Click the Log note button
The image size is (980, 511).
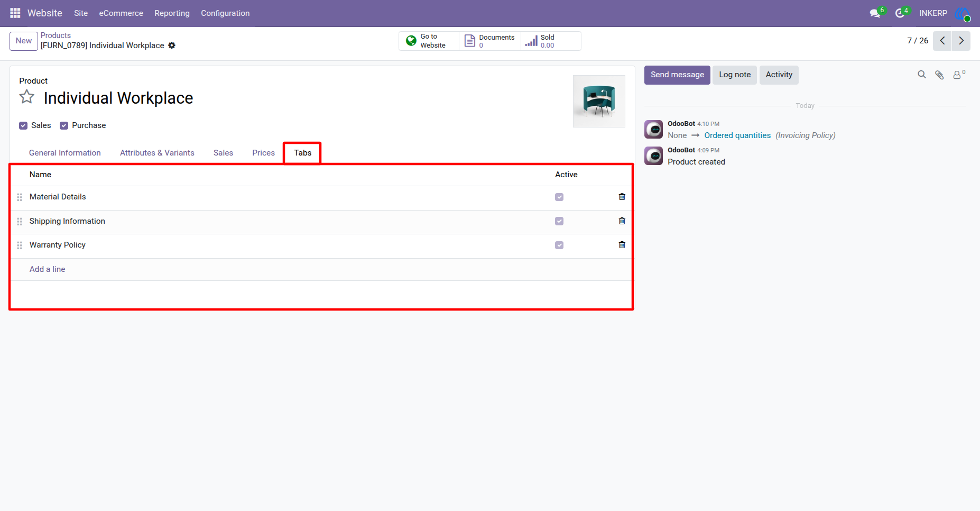(735, 75)
